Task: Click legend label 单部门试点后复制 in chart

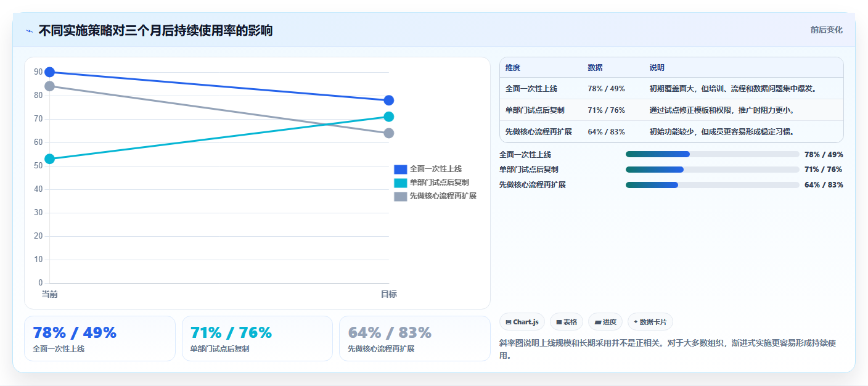Action: pyautogui.click(x=440, y=183)
